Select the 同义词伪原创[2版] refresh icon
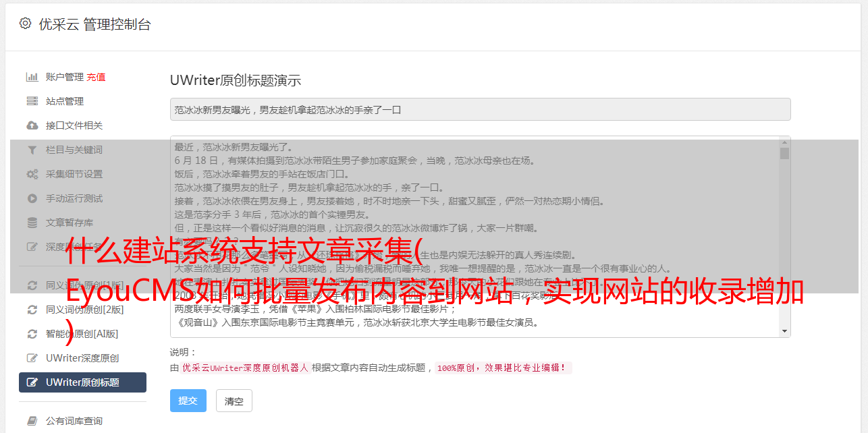 [32, 310]
